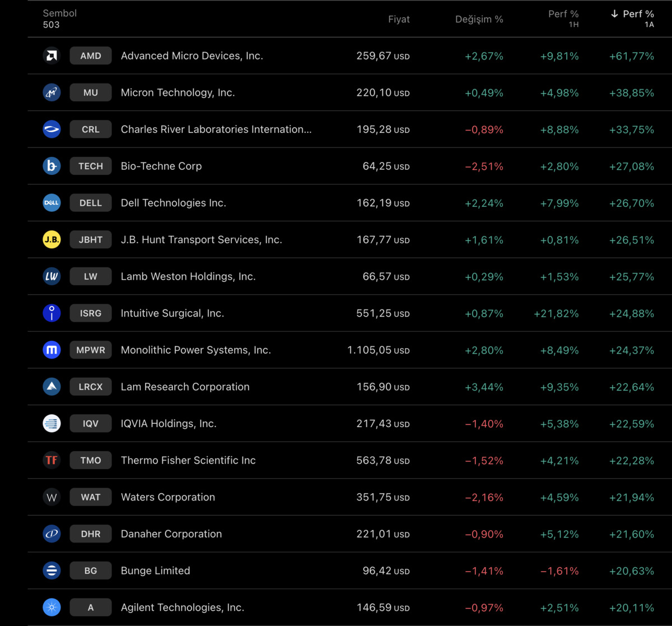
Task: Click the +61,77% monthly performance value
Action: point(632,55)
